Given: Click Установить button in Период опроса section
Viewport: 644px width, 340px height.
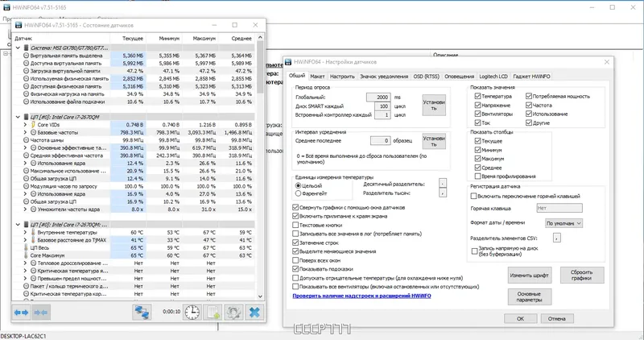Looking at the screenshot, I should pyautogui.click(x=434, y=106).
